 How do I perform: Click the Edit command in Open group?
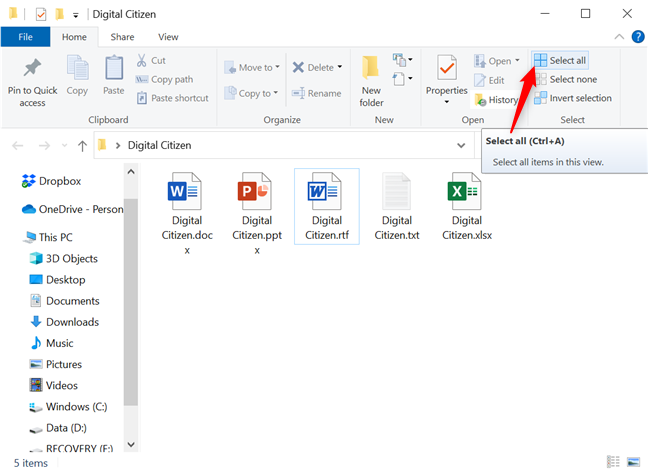point(489,80)
